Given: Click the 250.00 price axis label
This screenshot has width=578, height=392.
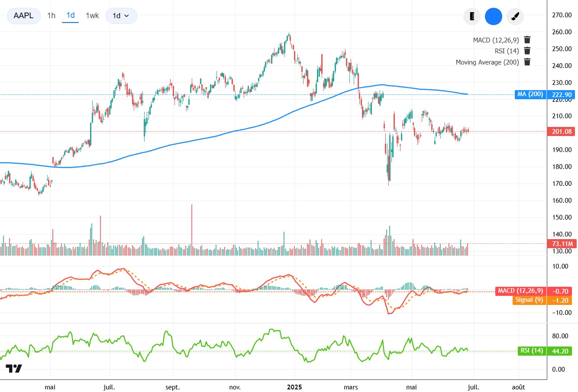Looking at the screenshot, I should point(562,49).
